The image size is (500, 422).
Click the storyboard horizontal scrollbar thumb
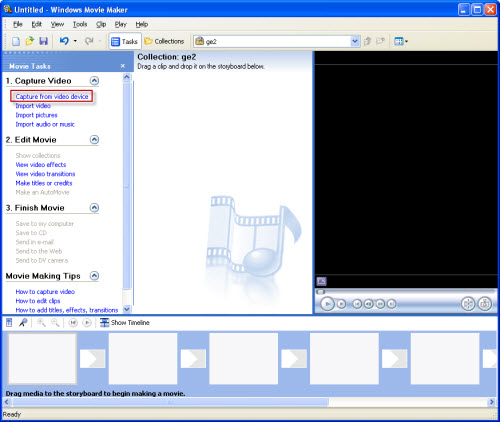170,402
